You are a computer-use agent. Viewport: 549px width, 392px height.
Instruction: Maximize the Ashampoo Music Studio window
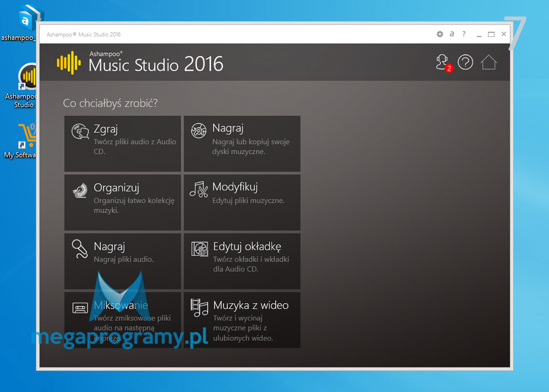click(x=491, y=34)
